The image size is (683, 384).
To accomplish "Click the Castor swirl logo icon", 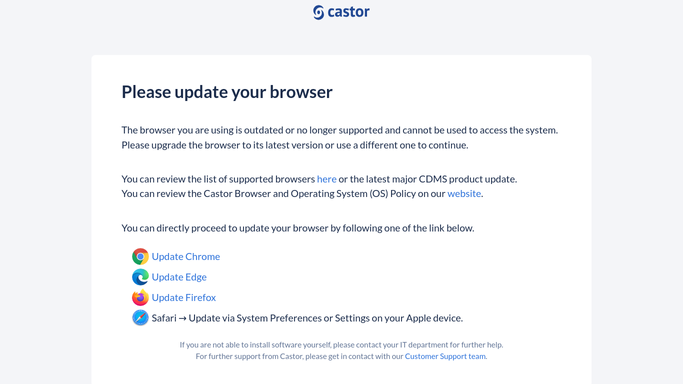I will pos(318,12).
